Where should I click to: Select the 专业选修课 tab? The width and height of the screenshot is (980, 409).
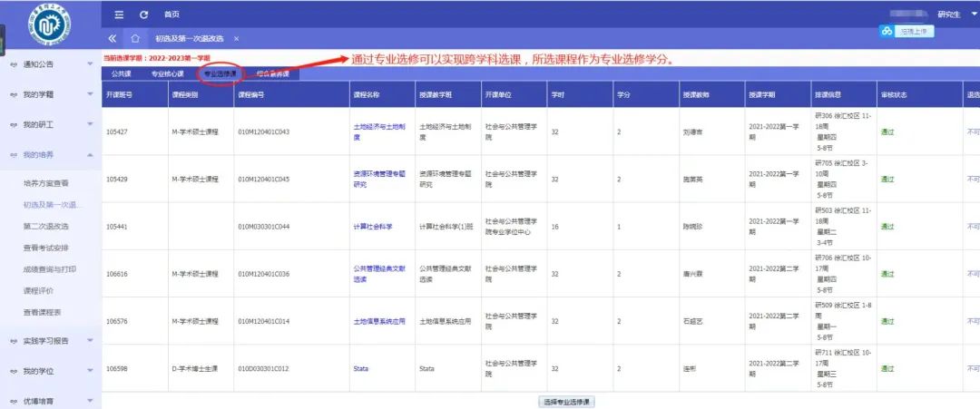(x=220, y=73)
